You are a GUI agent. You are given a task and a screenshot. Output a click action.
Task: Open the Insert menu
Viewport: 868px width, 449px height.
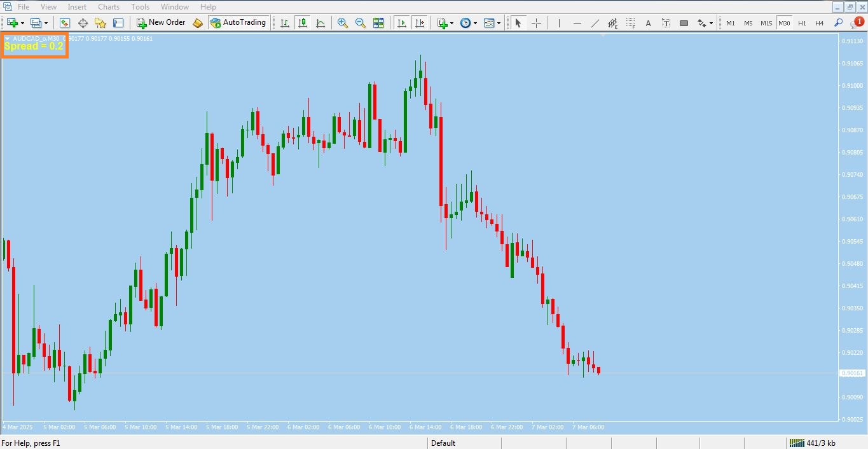[77, 7]
